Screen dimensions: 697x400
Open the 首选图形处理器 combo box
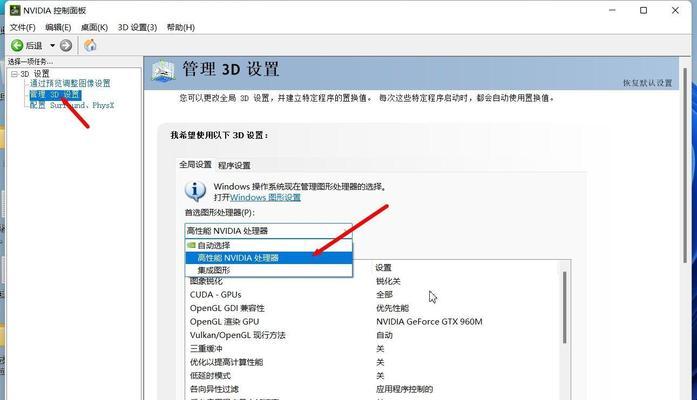(x=268, y=231)
